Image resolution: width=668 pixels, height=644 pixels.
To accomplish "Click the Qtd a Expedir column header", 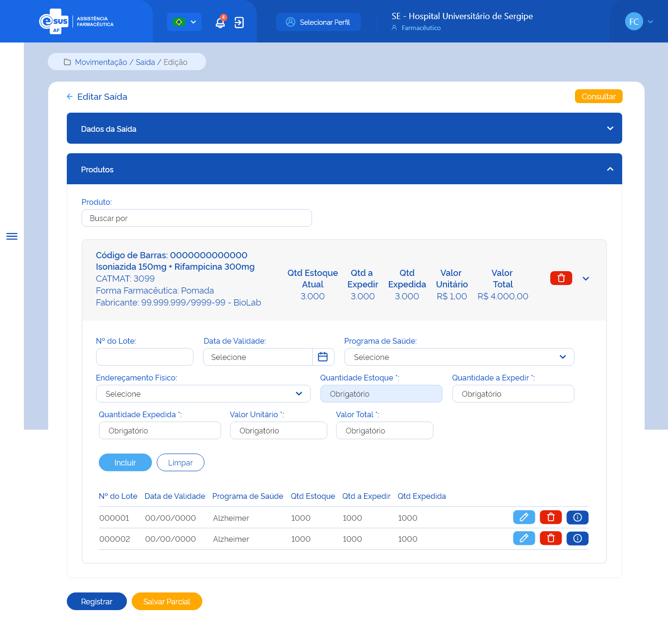I will [366, 496].
